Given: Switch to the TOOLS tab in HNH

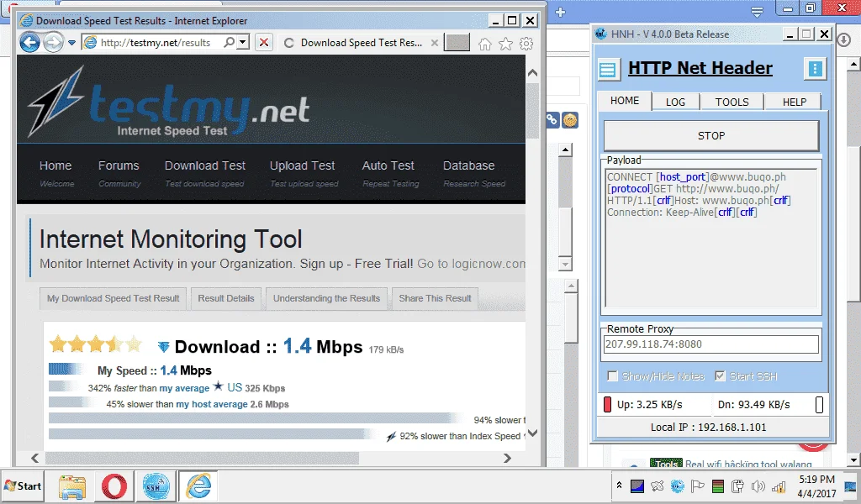Looking at the screenshot, I should click(732, 102).
